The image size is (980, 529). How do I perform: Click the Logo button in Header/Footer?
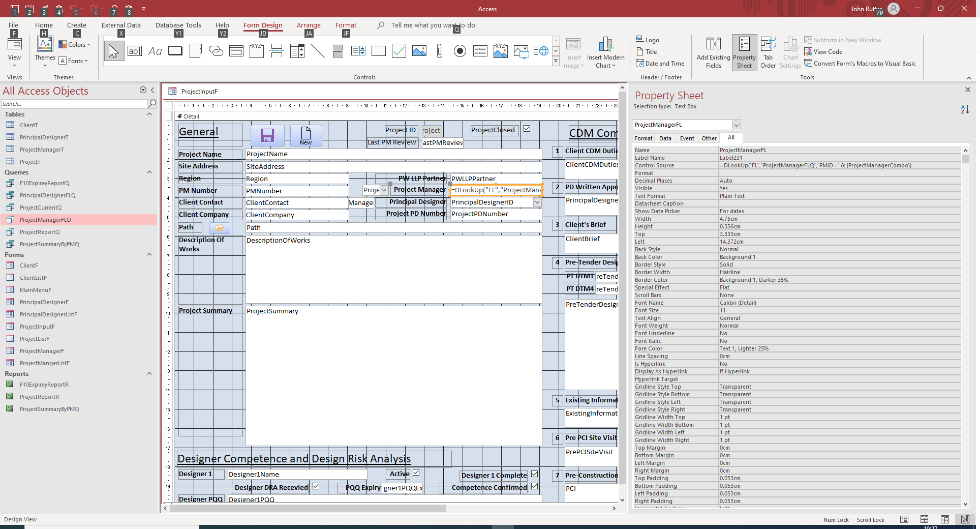648,40
